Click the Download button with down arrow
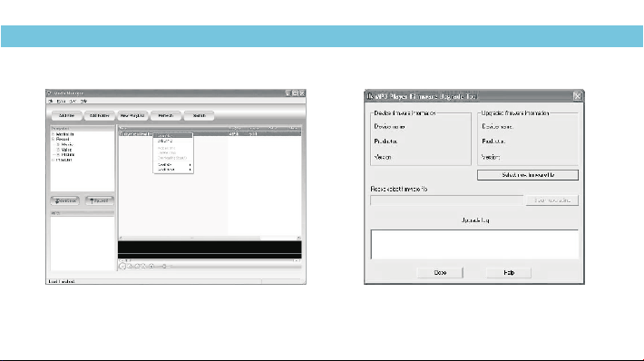The image size is (644, 361). [x=65, y=200]
